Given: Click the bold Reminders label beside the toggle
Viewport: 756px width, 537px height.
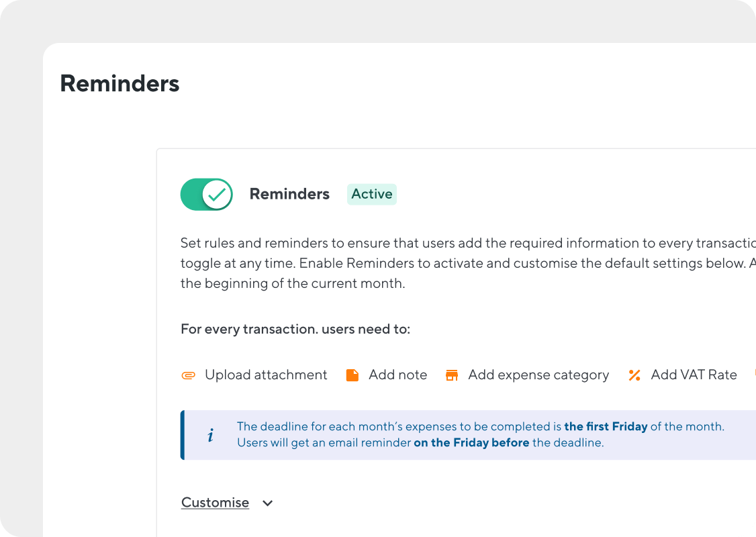Looking at the screenshot, I should tap(289, 194).
